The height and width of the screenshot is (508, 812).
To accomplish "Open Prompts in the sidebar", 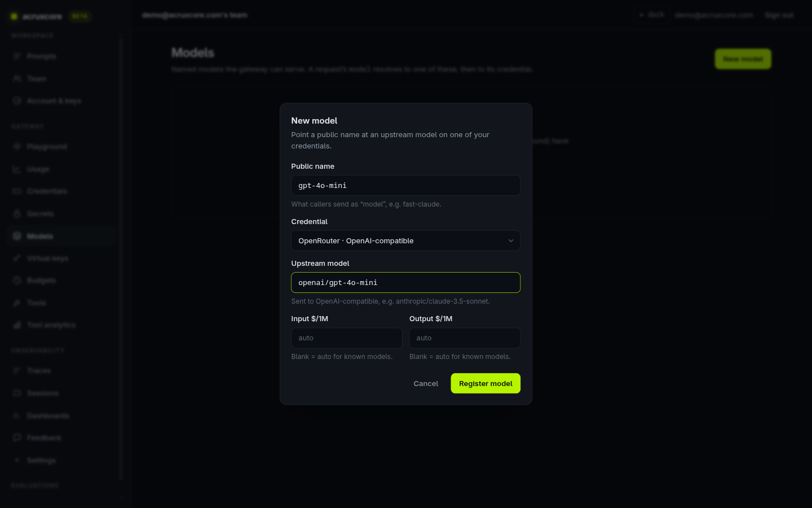I will point(62,56).
